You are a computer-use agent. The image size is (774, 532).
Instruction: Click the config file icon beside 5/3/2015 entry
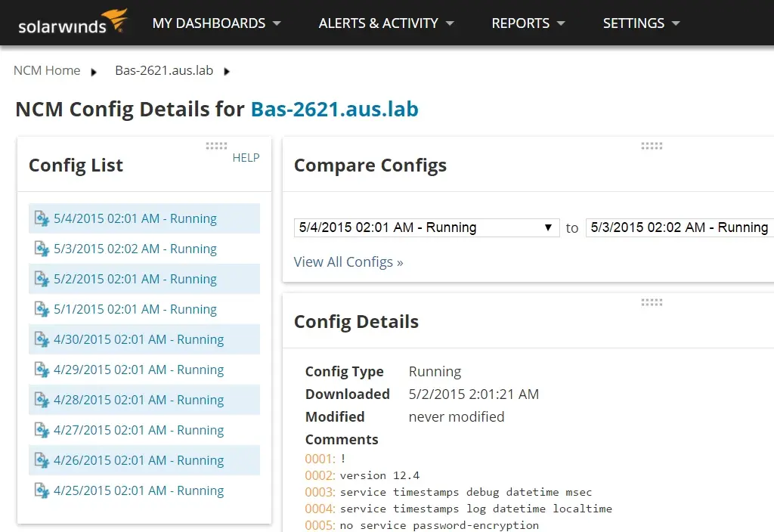click(x=42, y=248)
